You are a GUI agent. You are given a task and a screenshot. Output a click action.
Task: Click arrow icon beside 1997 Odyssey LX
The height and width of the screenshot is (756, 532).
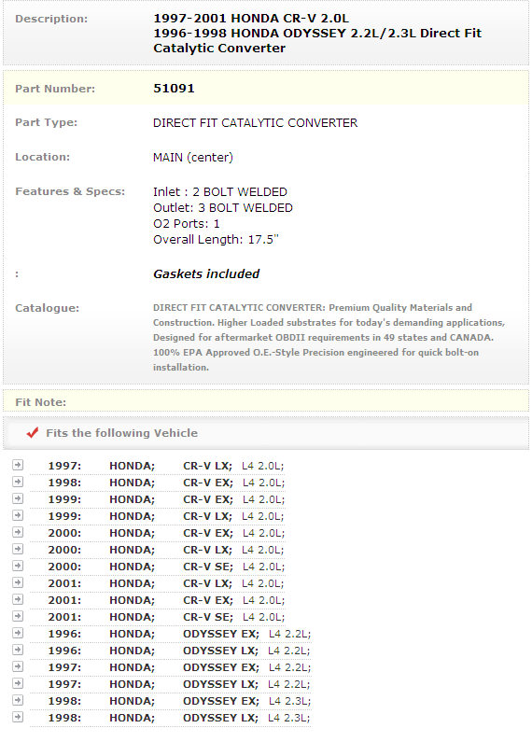pyautogui.click(x=18, y=683)
